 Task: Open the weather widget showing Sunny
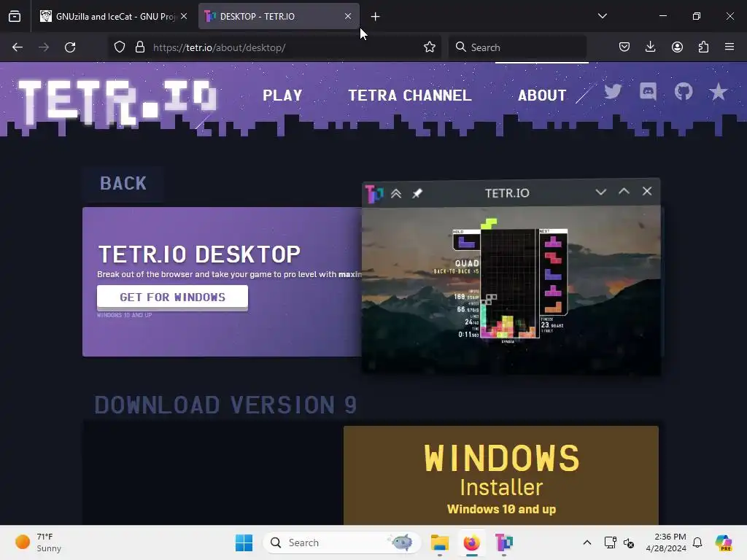click(x=39, y=542)
